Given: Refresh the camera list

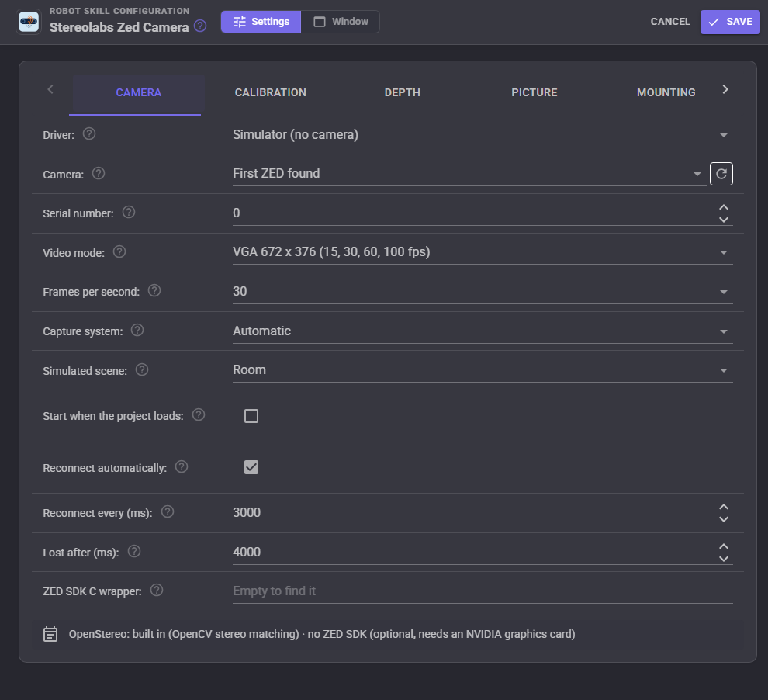Looking at the screenshot, I should pyautogui.click(x=721, y=174).
